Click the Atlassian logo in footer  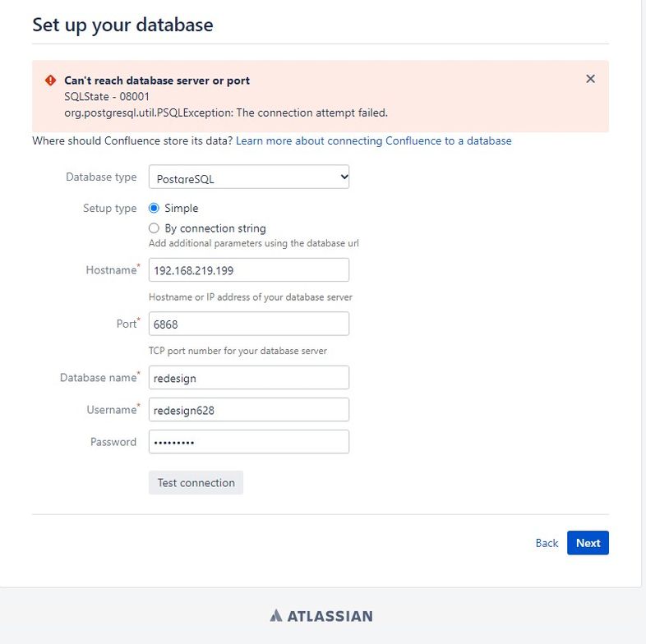pyautogui.click(x=321, y=616)
